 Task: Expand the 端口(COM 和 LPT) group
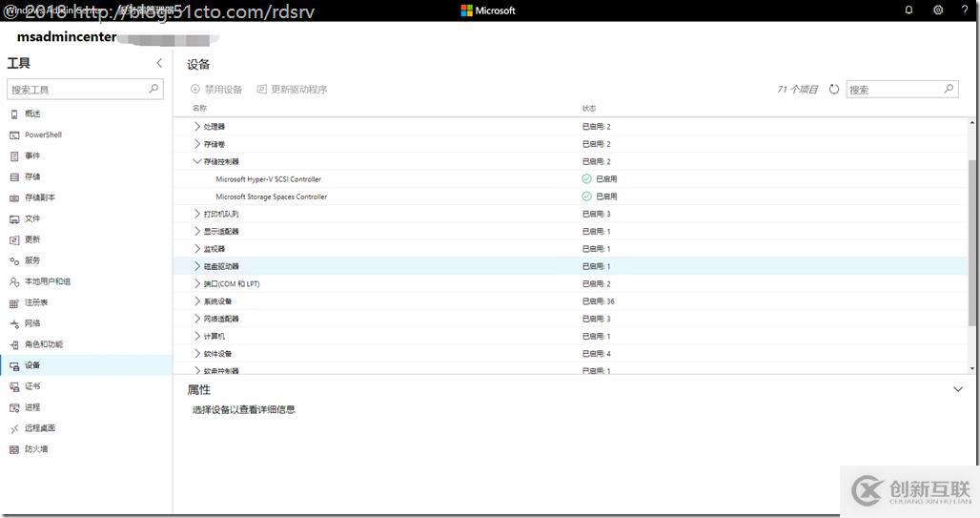coord(197,284)
